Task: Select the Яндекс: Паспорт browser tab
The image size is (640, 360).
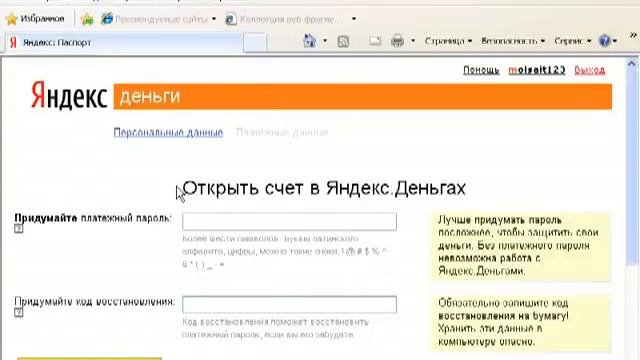Action: click(x=124, y=42)
